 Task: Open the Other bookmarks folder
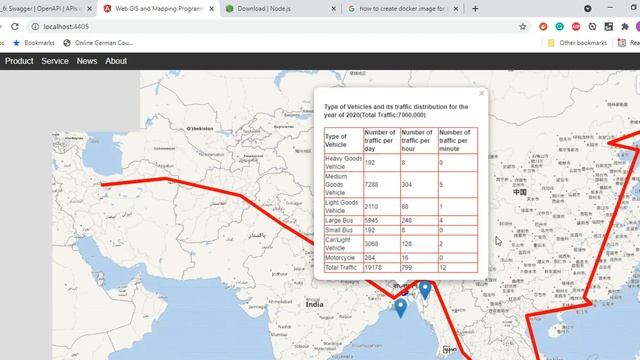577,43
